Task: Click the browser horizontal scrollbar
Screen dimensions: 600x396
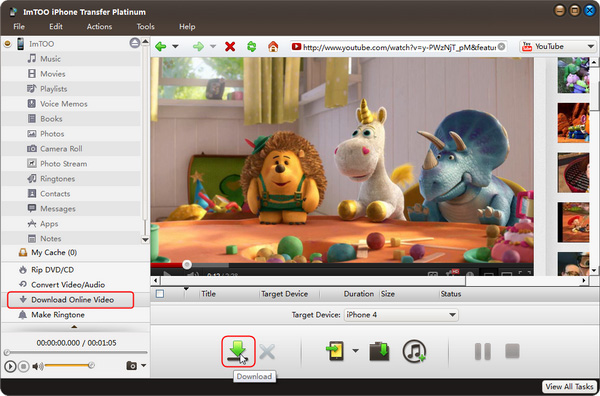Action: 314,281
